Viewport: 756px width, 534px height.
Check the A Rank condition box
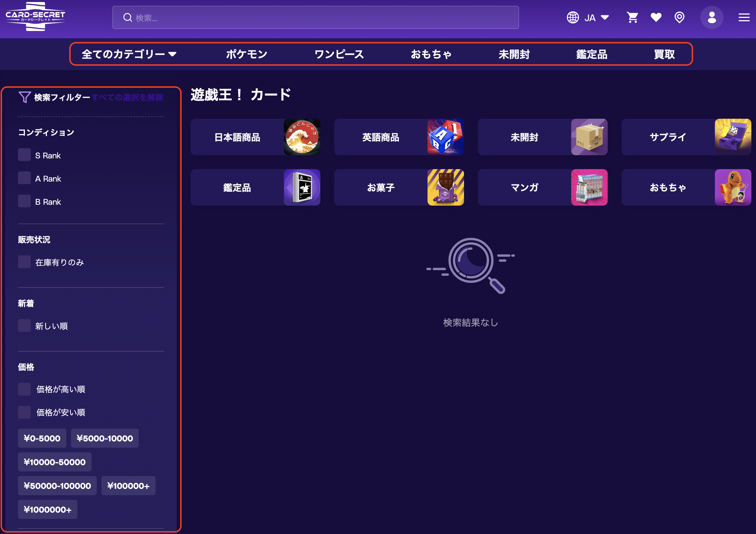point(24,178)
